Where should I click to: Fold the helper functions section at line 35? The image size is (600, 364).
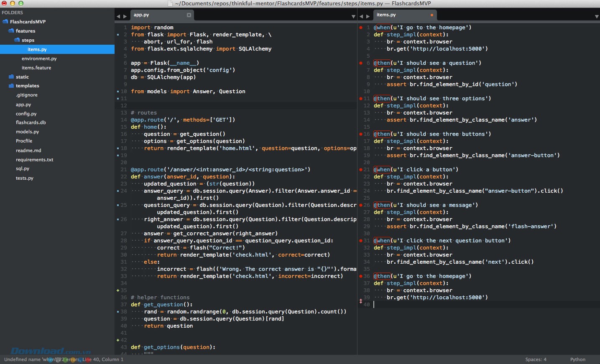coord(117,290)
